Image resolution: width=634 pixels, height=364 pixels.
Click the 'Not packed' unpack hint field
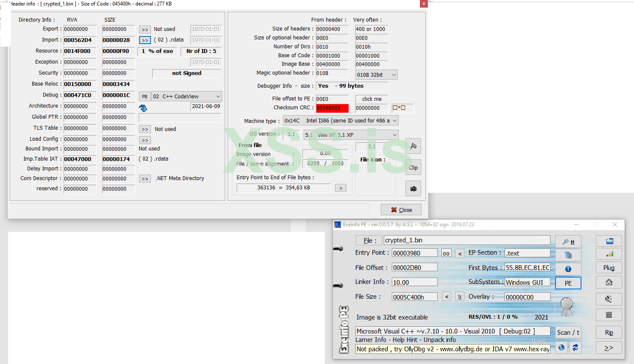point(453,349)
